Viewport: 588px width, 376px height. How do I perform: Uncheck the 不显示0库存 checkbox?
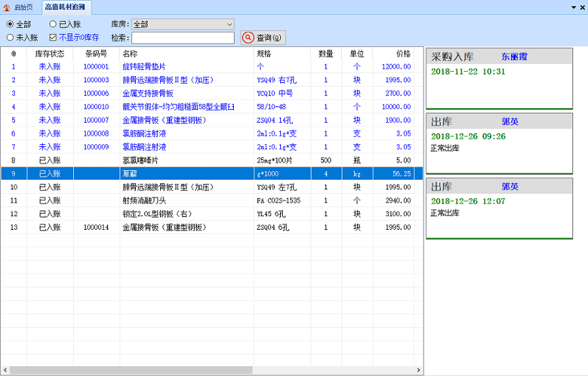[x=53, y=38]
